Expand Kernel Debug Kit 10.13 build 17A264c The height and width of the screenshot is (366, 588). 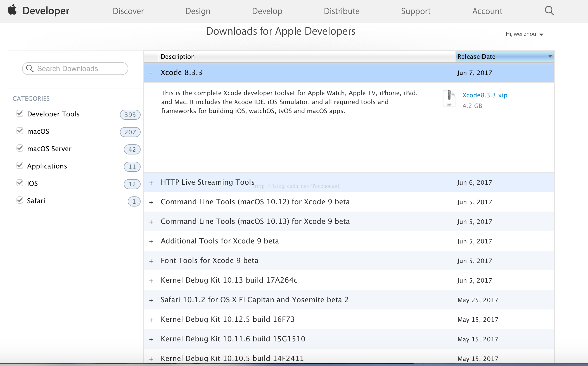pyautogui.click(x=151, y=281)
